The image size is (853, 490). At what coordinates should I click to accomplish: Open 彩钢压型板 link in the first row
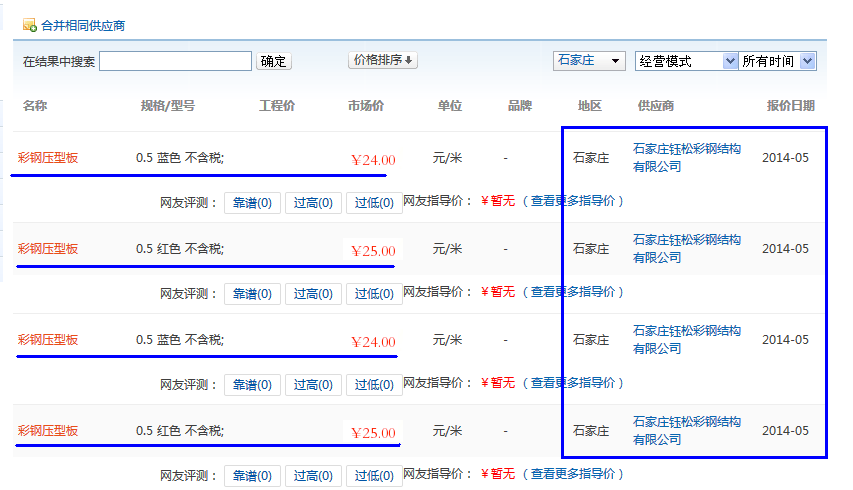coord(48,158)
